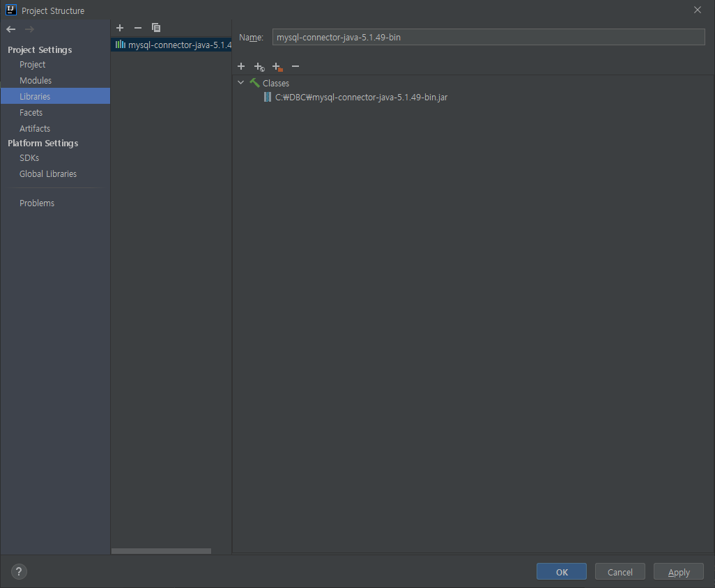This screenshot has width=715, height=588.
Task: Select Libraries in Project Settings
Action: tap(55, 96)
